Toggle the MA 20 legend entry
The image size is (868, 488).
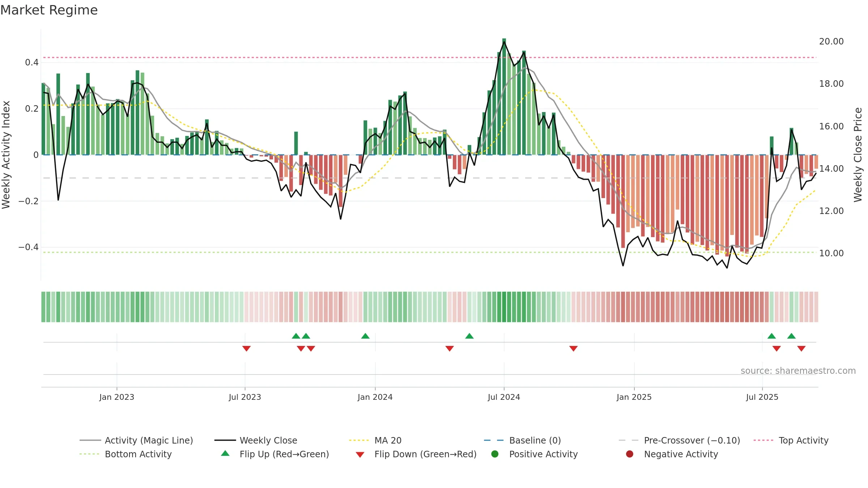point(375,440)
